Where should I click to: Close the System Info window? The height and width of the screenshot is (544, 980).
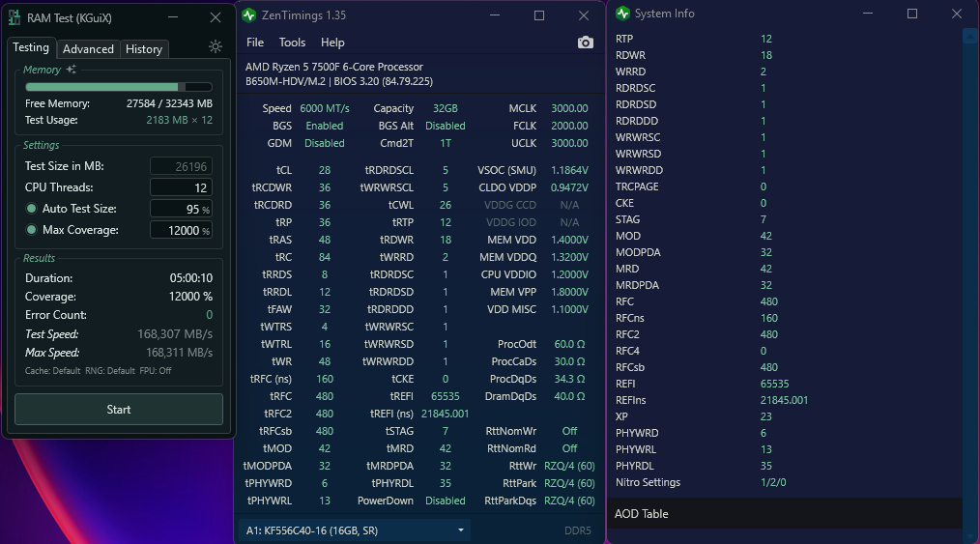[956, 14]
